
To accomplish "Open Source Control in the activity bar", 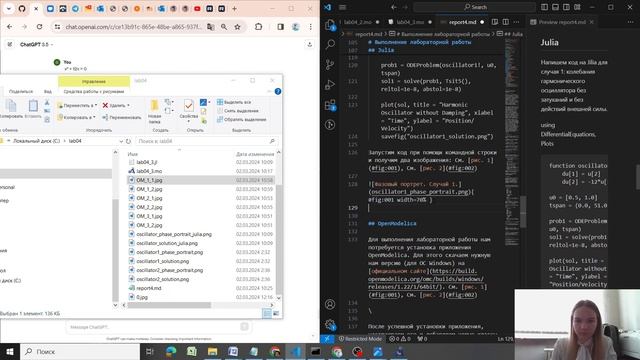I will [x=330, y=64].
